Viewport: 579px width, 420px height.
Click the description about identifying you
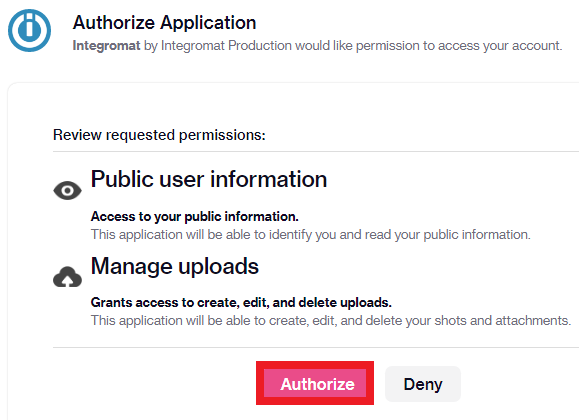[311, 235]
